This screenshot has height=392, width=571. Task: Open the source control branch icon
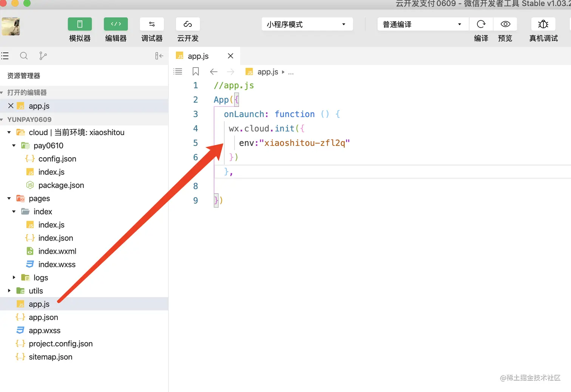tap(43, 56)
